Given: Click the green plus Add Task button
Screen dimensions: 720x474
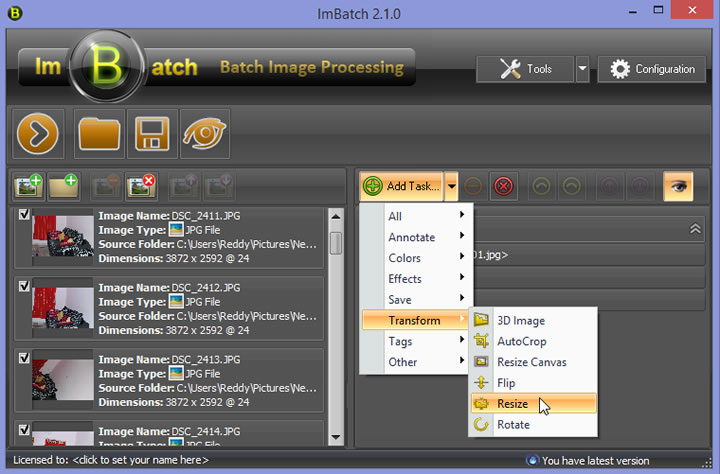Looking at the screenshot, I should (402, 186).
